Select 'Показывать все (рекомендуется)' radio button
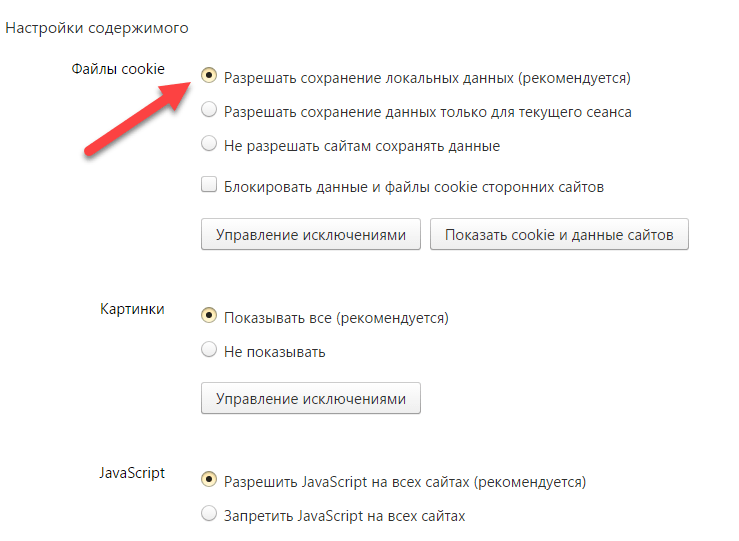 coord(209,316)
